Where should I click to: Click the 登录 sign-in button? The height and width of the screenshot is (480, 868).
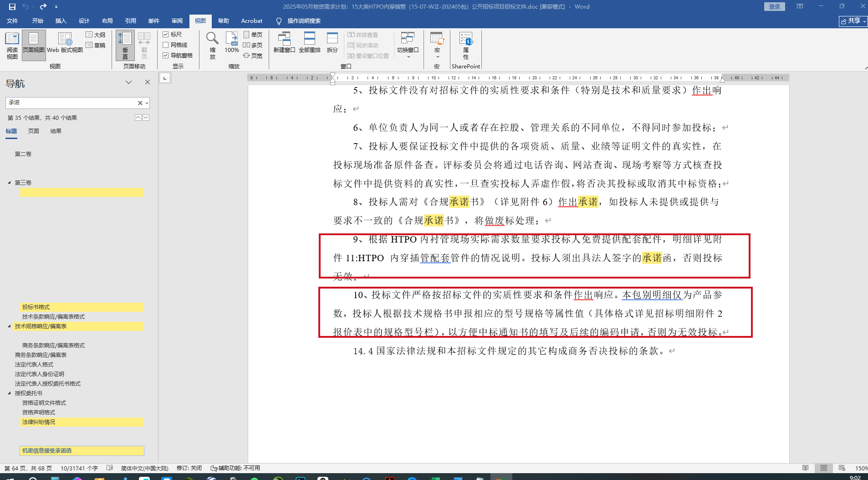coord(774,7)
